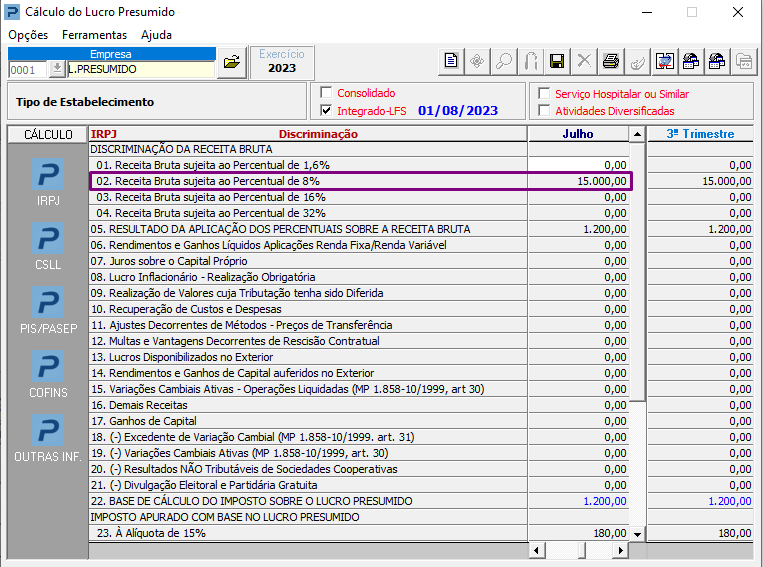
Task: Select row 04 Receita Bruta Percentual 32%
Action: click(x=308, y=213)
